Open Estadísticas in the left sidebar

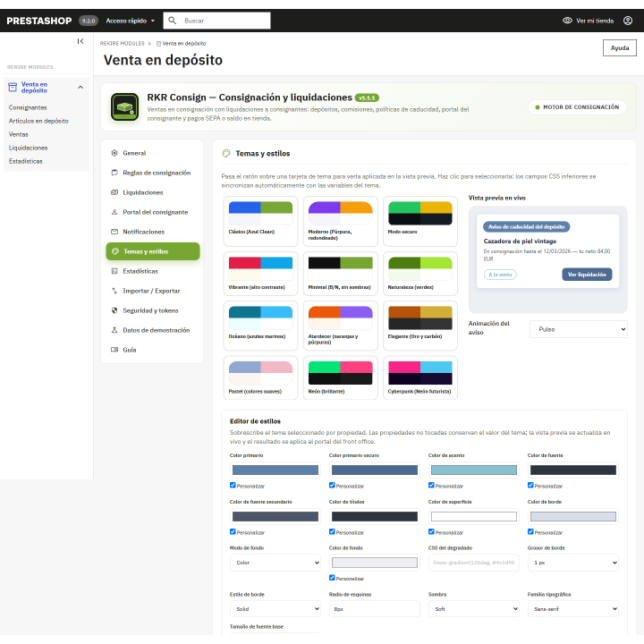point(26,161)
